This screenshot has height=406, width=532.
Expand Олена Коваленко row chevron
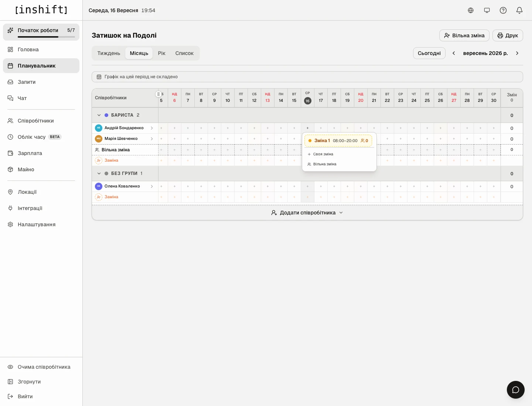152,186
